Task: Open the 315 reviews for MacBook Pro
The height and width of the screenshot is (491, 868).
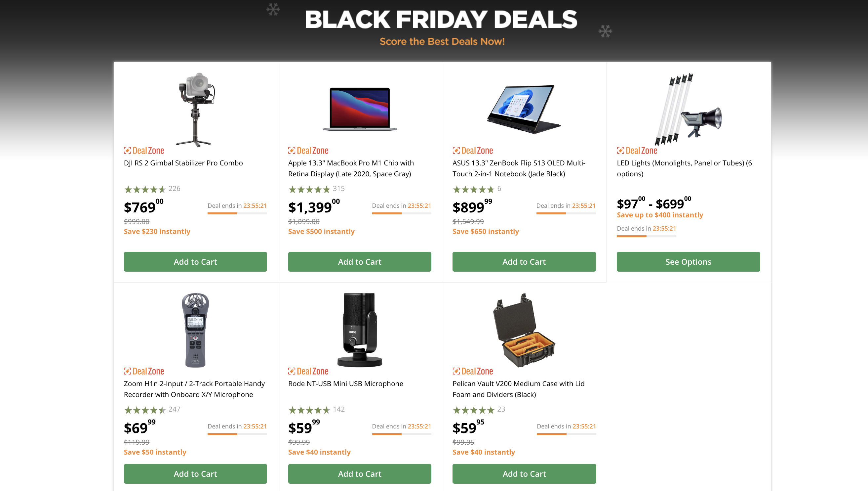Action: click(339, 189)
